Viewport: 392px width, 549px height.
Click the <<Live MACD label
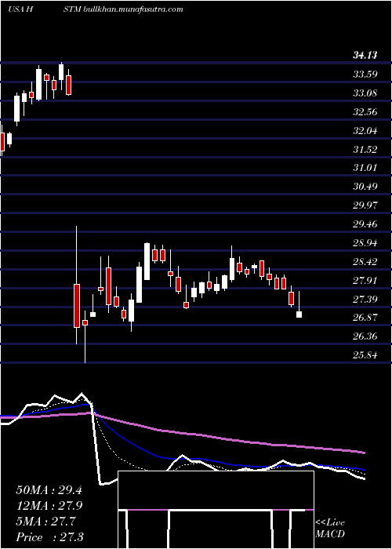[330, 528]
